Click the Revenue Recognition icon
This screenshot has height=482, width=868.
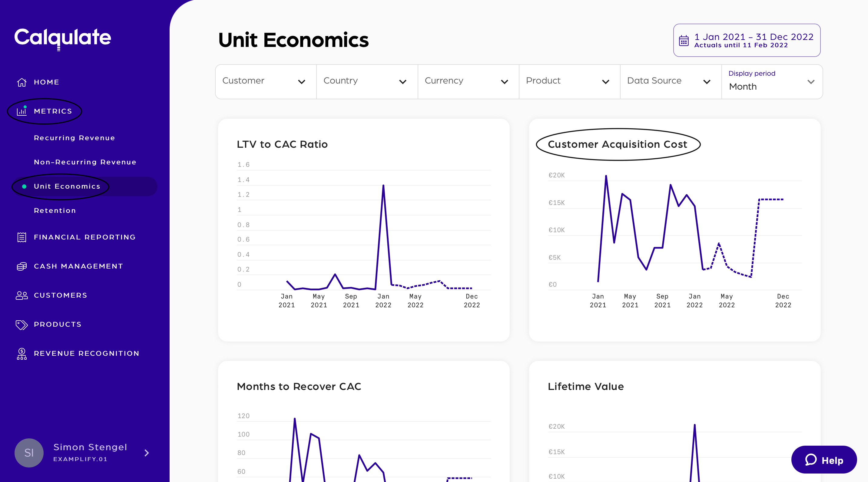(x=22, y=354)
